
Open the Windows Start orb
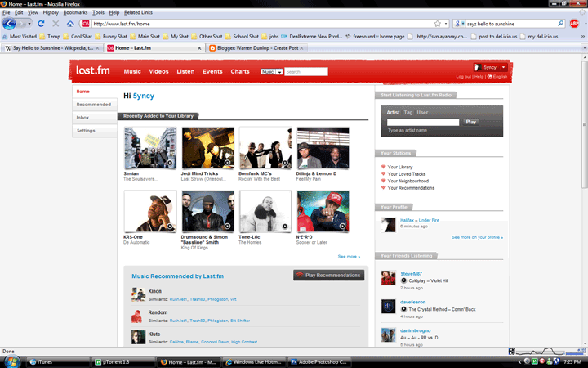coord(11,362)
